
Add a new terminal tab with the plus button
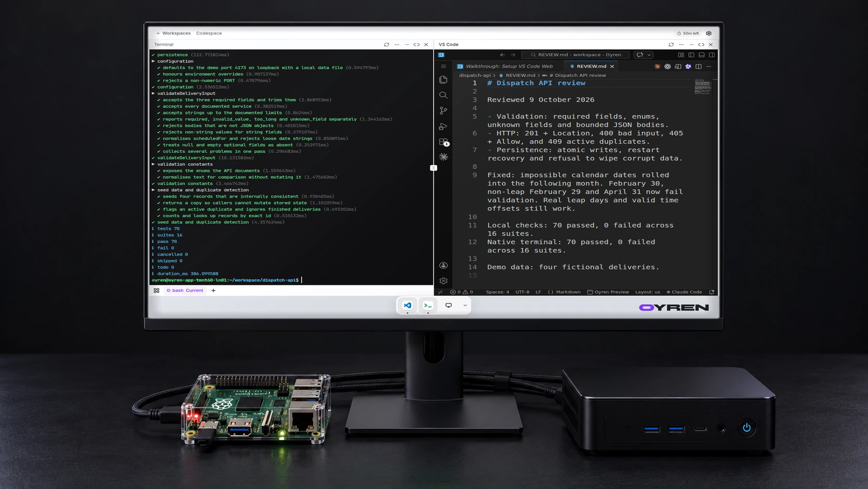coord(213,290)
